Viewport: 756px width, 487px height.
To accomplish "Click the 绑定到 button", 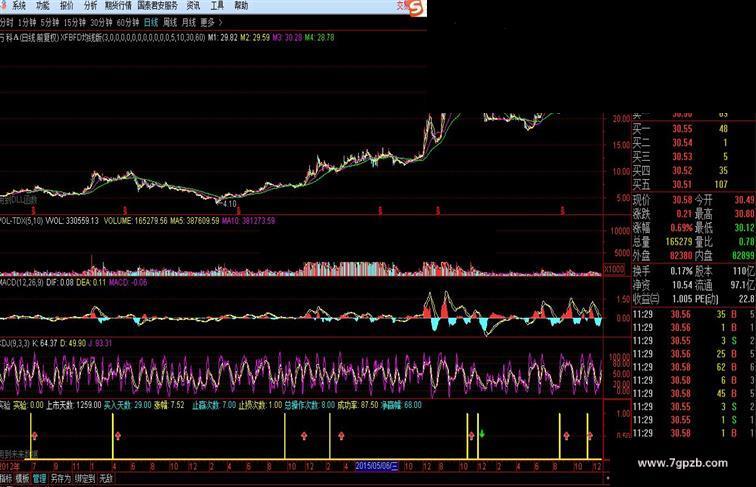I will point(85,478).
